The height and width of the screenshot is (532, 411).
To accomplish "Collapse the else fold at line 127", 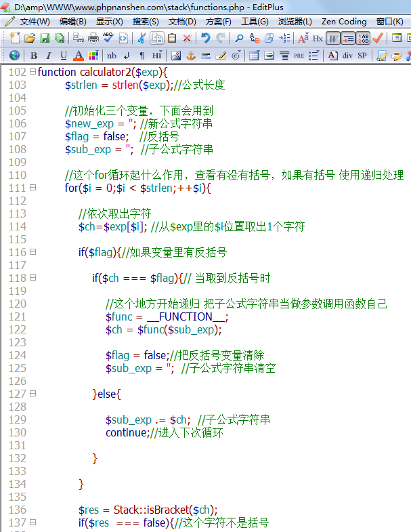I will [33, 394].
